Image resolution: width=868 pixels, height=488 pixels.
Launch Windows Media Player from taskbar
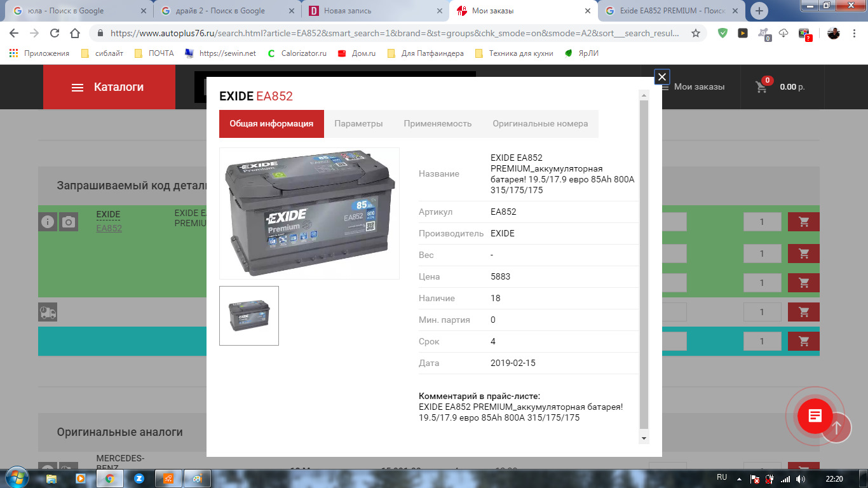click(81, 478)
